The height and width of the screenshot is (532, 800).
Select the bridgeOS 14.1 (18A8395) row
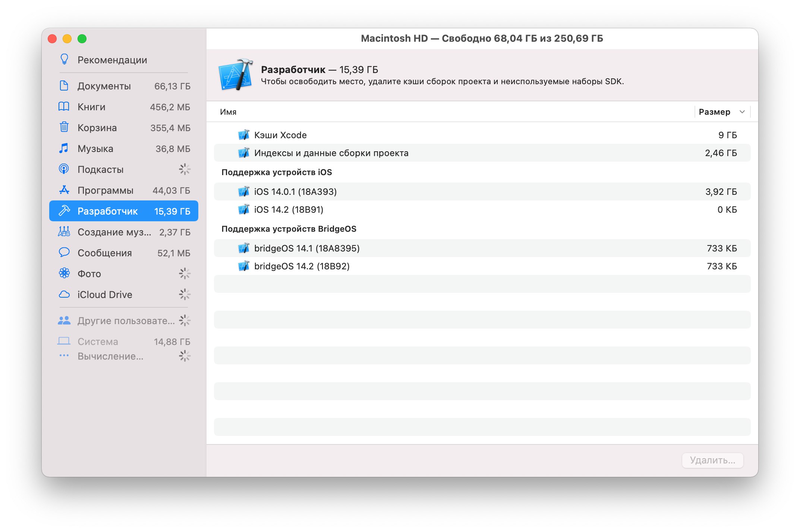coord(482,248)
